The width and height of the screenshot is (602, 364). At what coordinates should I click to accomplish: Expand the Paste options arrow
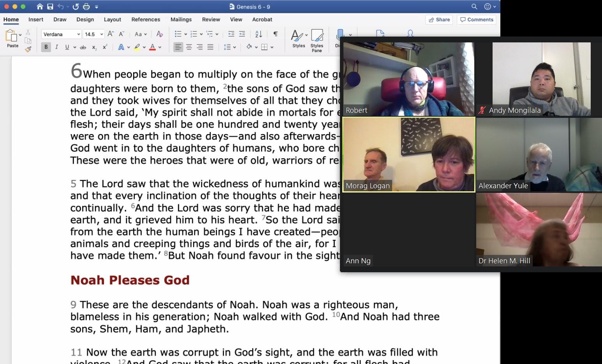(x=20, y=35)
